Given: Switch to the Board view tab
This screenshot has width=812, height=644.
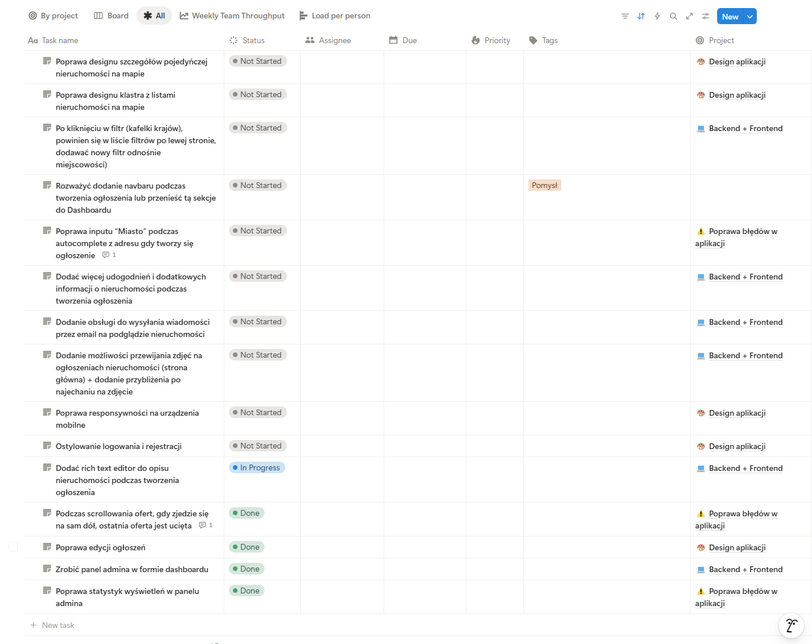Looking at the screenshot, I should point(112,16).
